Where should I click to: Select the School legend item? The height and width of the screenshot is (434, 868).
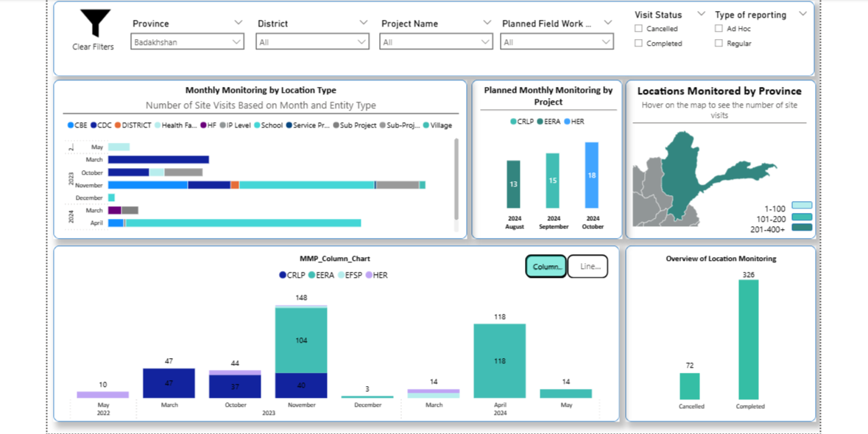(x=269, y=125)
